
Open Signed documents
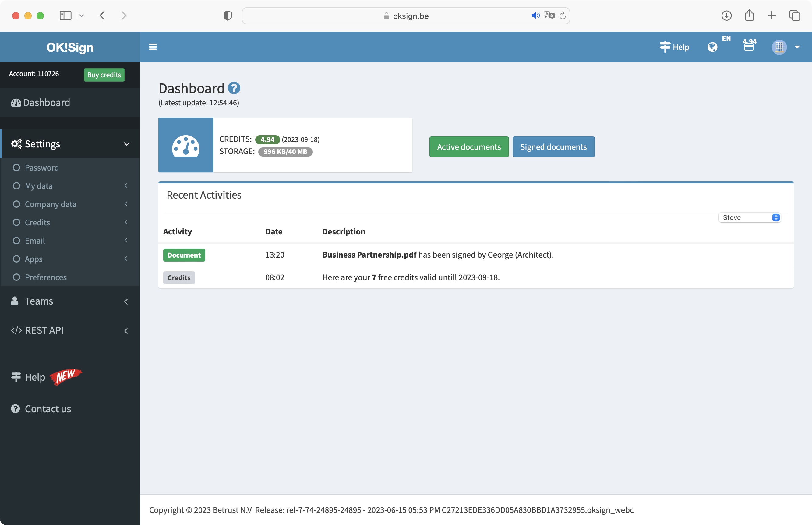coord(553,147)
